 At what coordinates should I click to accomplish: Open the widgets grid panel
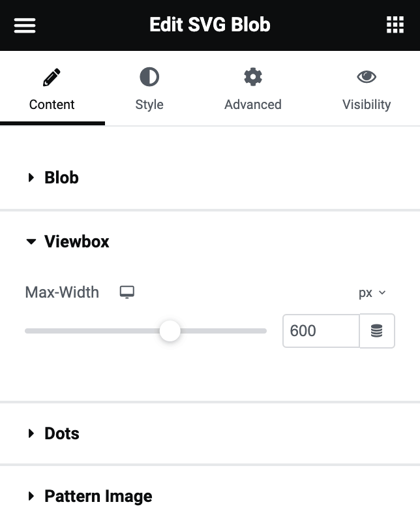point(395,25)
